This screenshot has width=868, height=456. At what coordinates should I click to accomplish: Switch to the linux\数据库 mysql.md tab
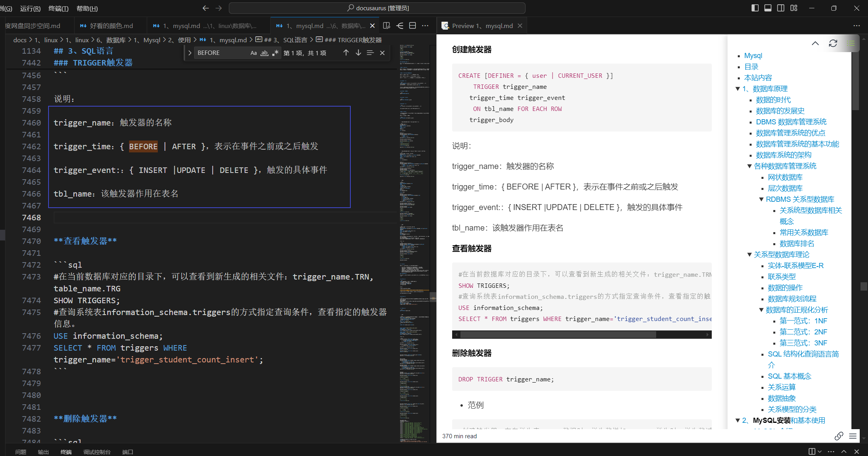(x=209, y=26)
